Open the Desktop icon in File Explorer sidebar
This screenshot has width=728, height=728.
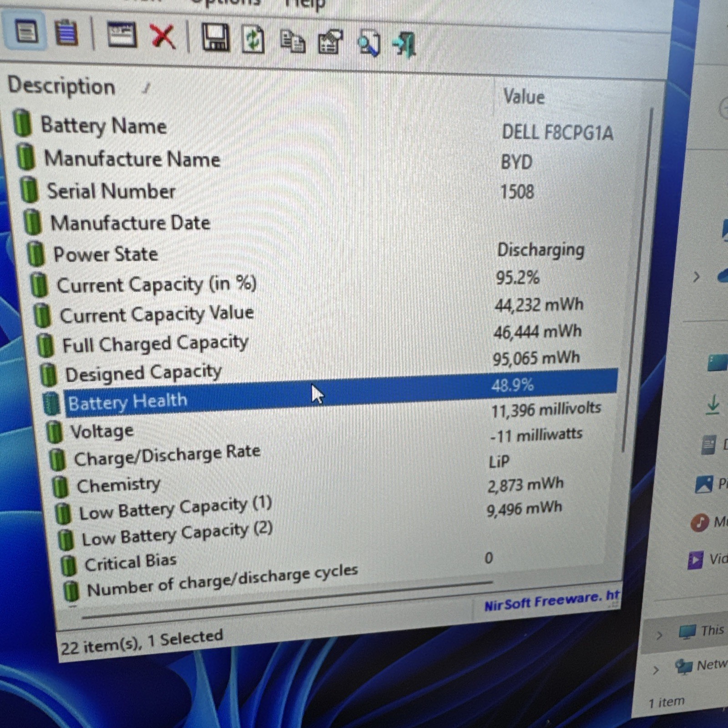click(718, 363)
